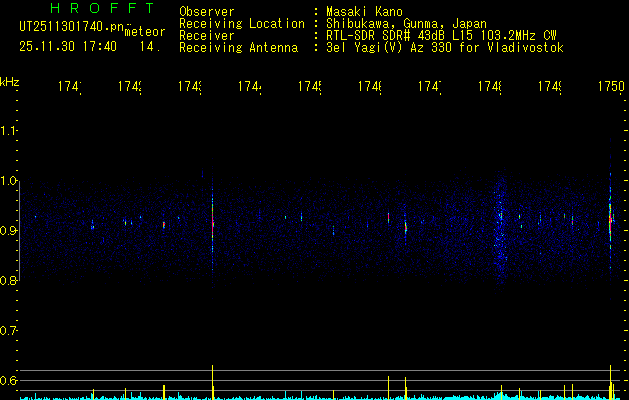Click the 1748 time axis label
Viewport: 629px width, 400px height.
[490, 86]
